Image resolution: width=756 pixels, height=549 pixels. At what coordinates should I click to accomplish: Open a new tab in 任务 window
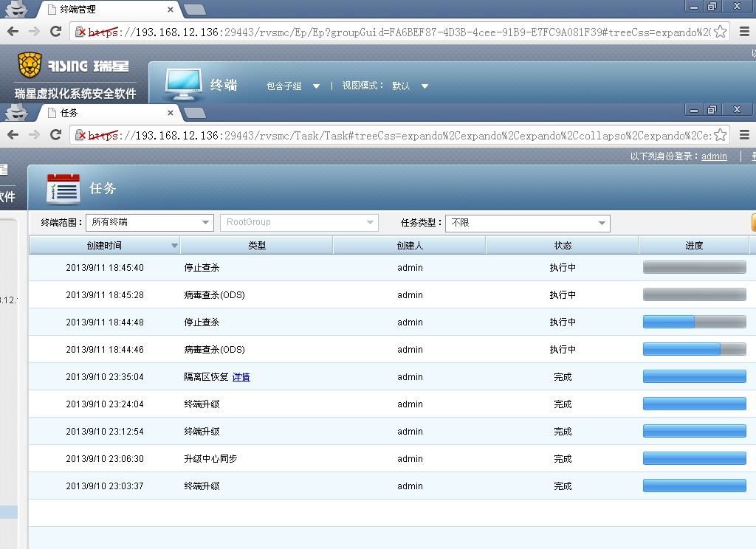195,113
